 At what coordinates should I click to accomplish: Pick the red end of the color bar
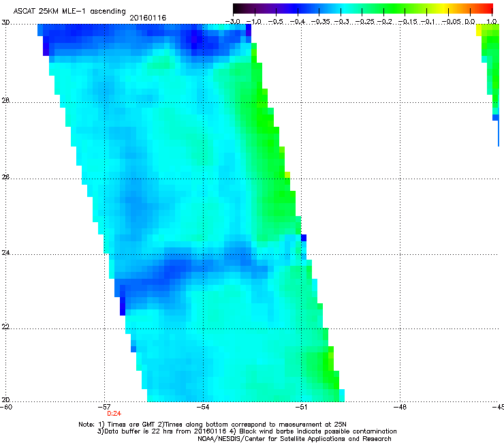pyautogui.click(x=488, y=9)
